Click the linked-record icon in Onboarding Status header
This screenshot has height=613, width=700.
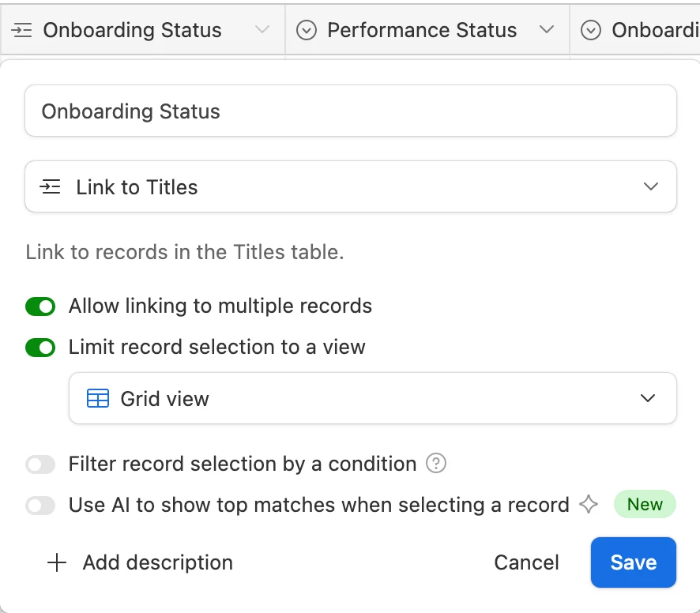click(x=22, y=30)
